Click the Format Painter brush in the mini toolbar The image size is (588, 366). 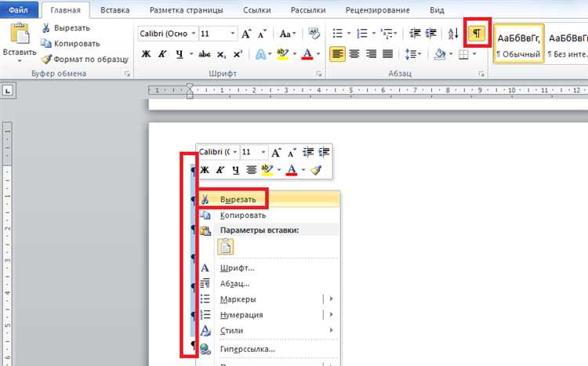(316, 170)
